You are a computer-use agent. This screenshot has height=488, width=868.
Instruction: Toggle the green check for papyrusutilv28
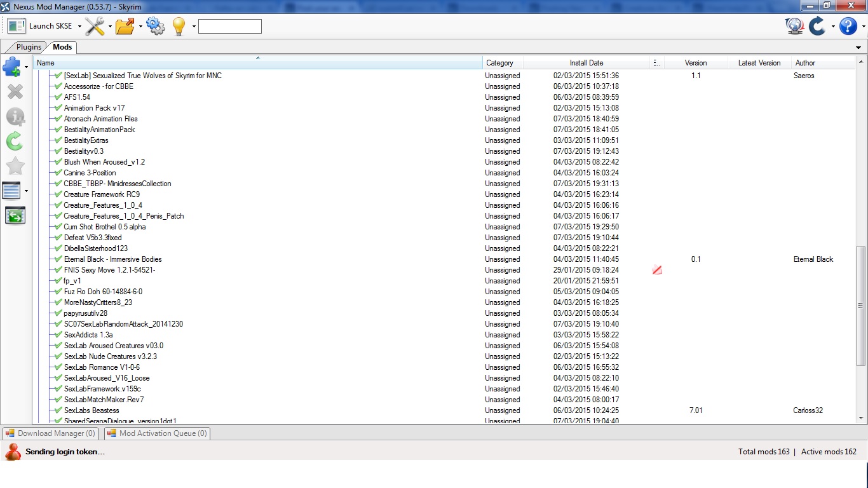point(58,313)
